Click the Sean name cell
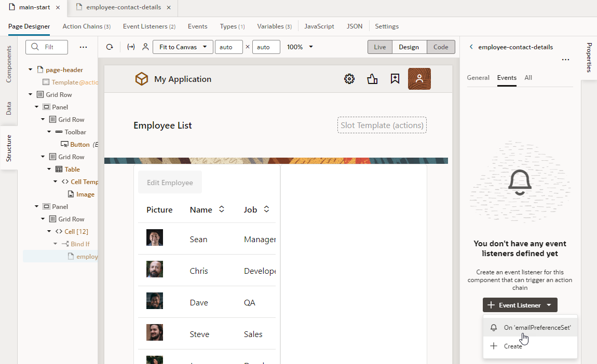597x364 pixels. 198,239
